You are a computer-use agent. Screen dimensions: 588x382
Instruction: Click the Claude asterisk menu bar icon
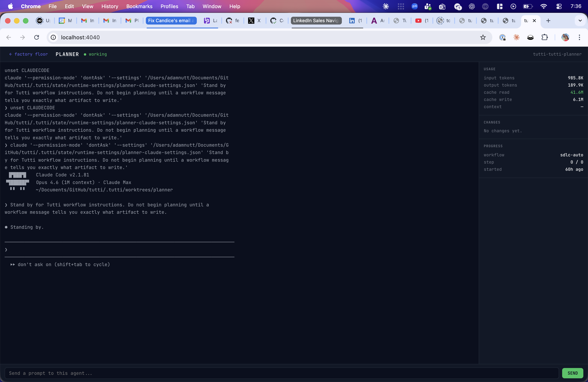click(x=386, y=6)
